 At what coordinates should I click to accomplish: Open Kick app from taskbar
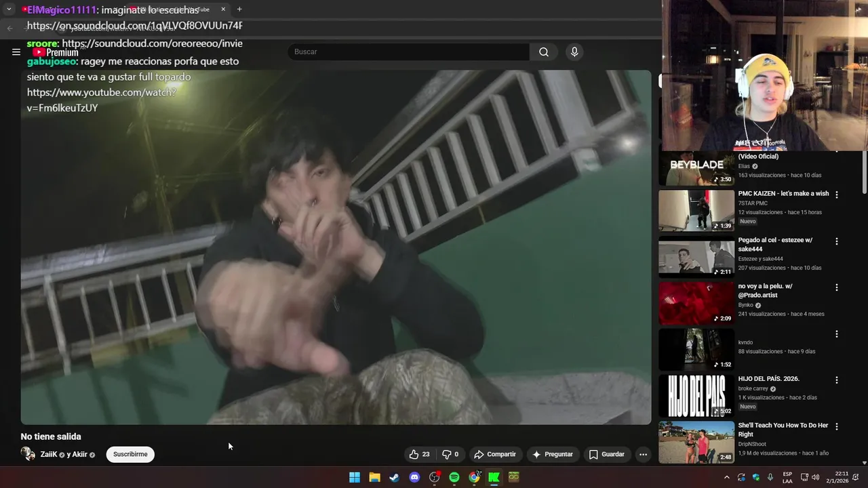click(x=494, y=477)
